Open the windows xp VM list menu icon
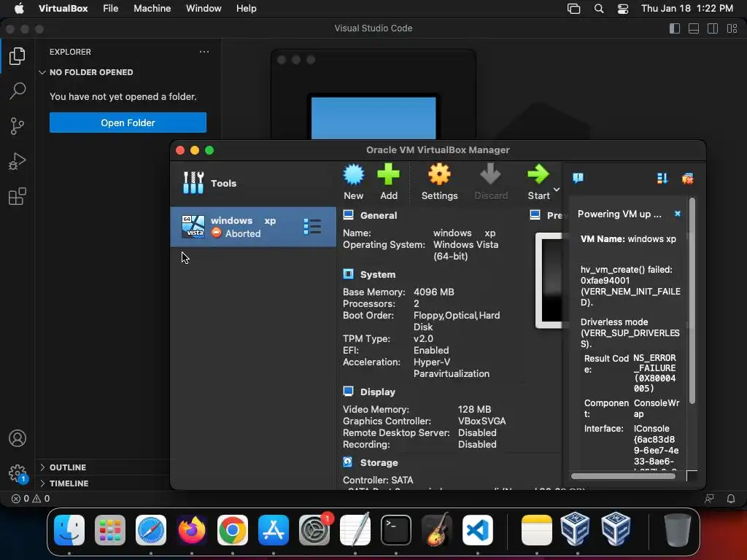 312,227
